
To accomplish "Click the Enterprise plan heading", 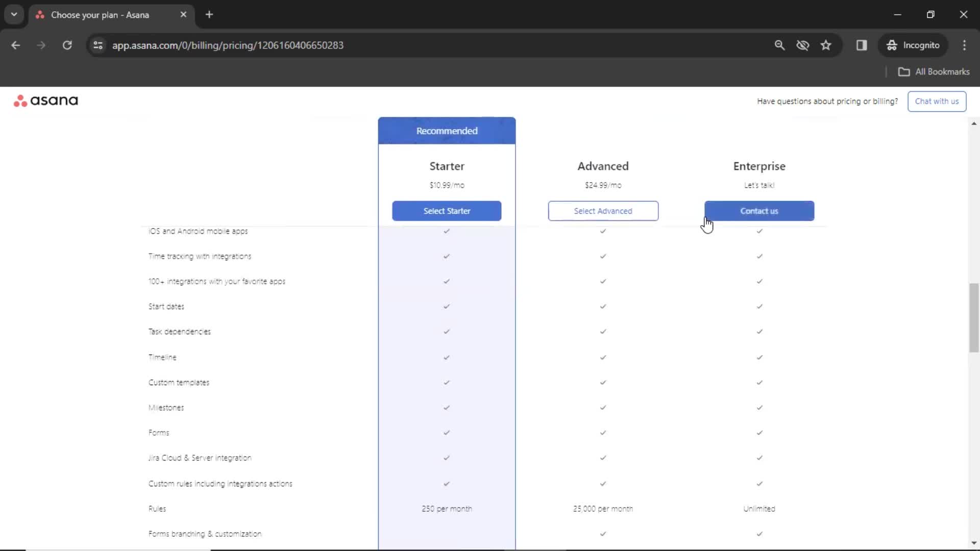I will 759,166.
